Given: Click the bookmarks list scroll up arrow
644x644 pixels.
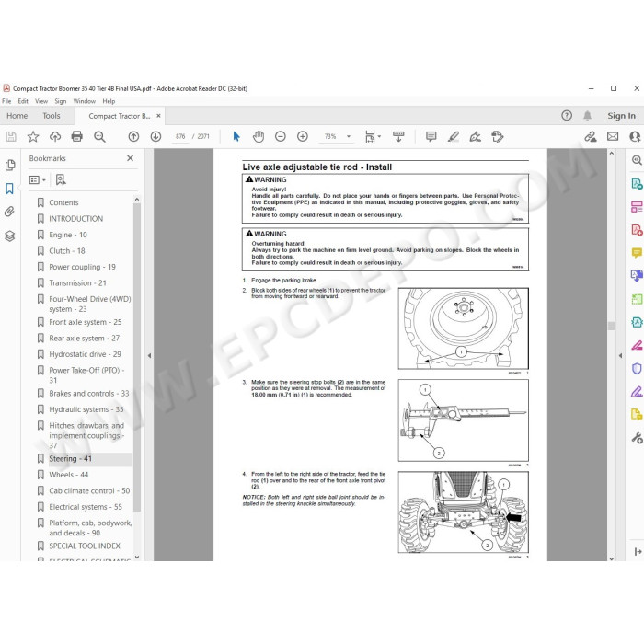Looking at the screenshot, I should coord(137,200).
